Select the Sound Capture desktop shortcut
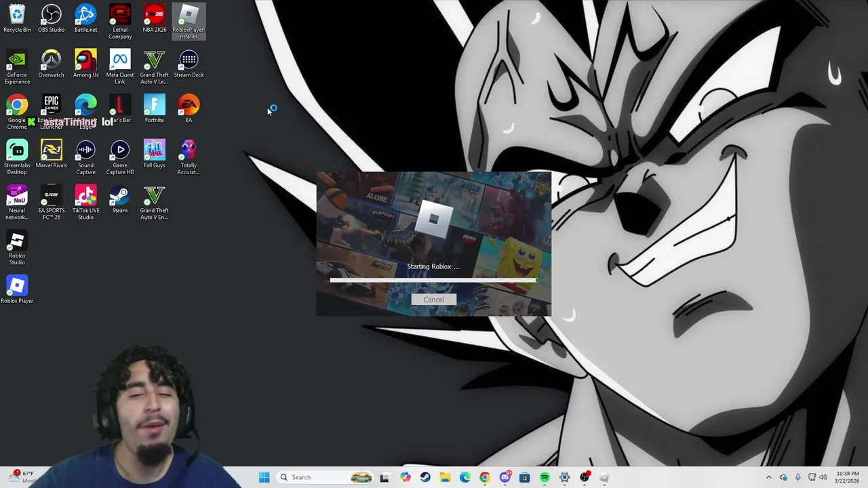The image size is (868, 488). click(x=85, y=157)
